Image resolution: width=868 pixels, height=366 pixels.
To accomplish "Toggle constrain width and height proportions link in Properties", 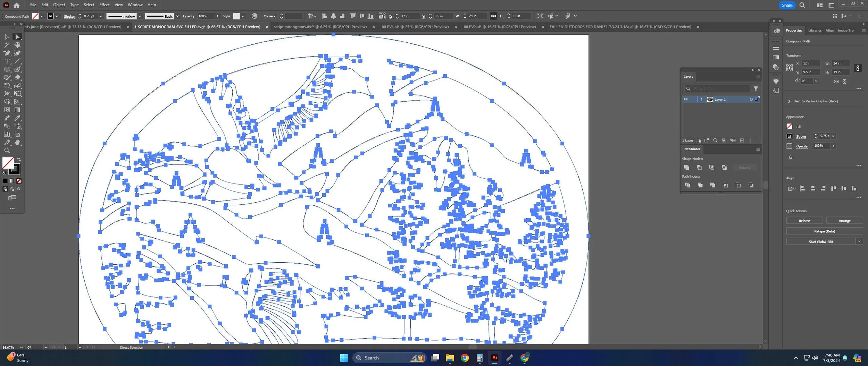I will tap(858, 68).
